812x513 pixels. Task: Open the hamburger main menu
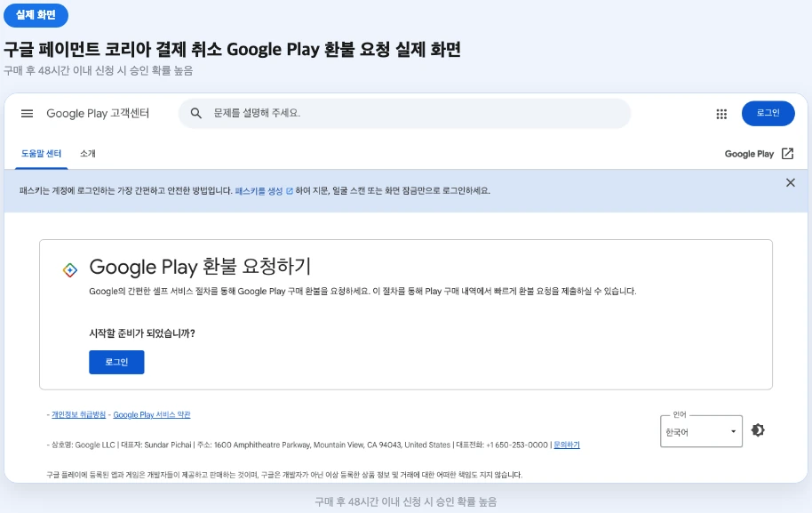[27, 114]
